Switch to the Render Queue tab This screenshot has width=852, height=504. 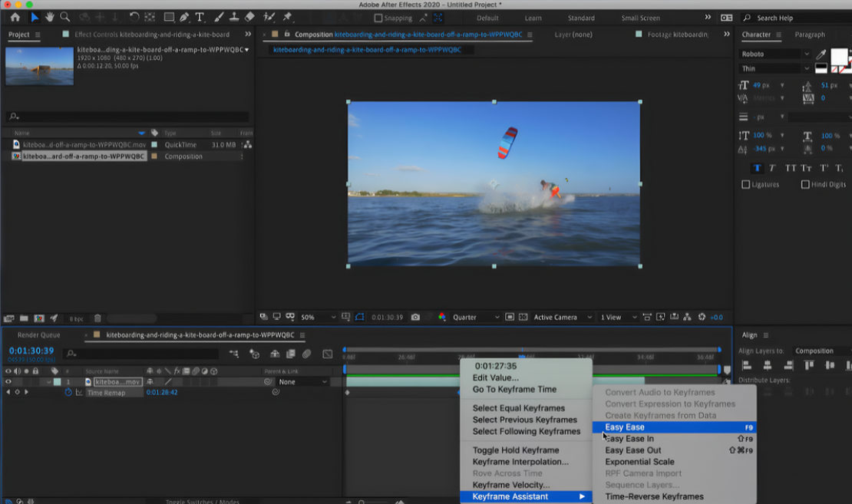[x=38, y=335]
